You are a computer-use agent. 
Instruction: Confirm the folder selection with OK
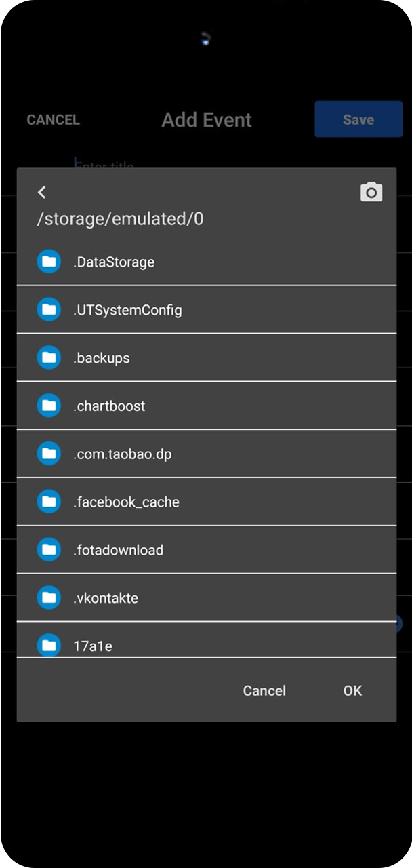pyautogui.click(x=352, y=690)
